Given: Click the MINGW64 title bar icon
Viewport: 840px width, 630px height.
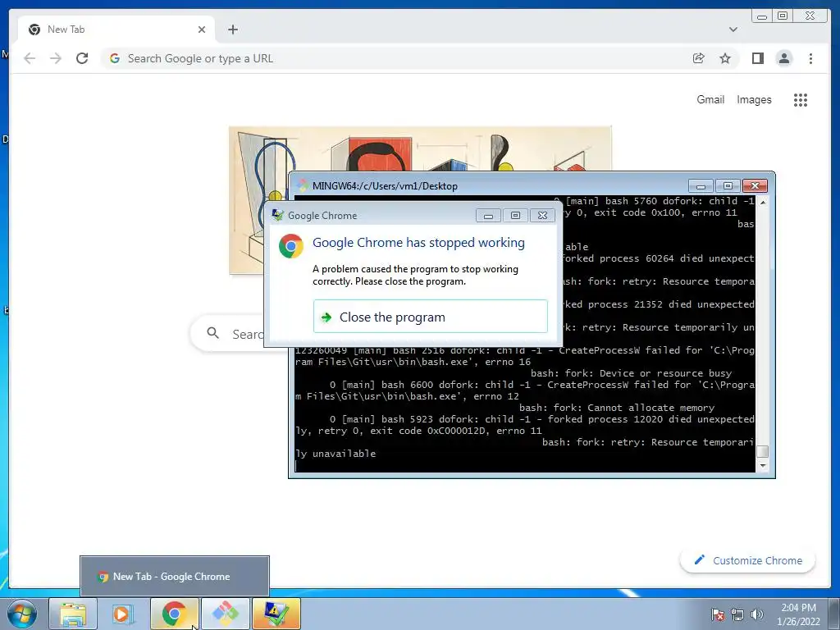Looking at the screenshot, I should pos(302,186).
